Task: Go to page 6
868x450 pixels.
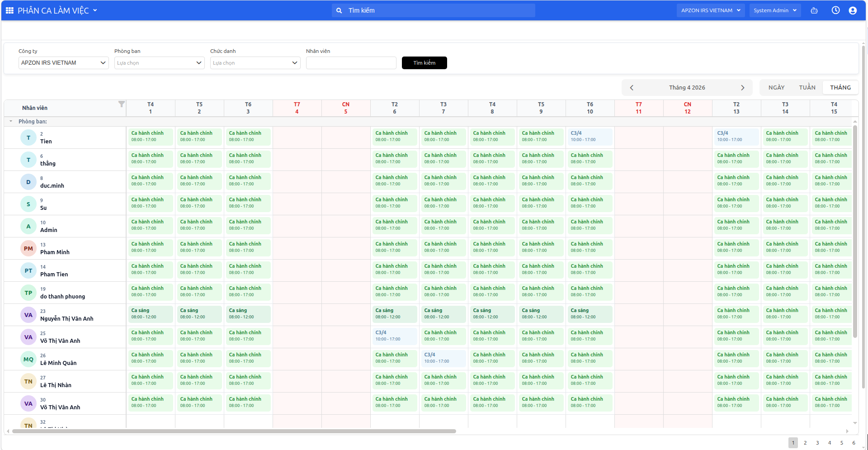Action: tap(854, 443)
